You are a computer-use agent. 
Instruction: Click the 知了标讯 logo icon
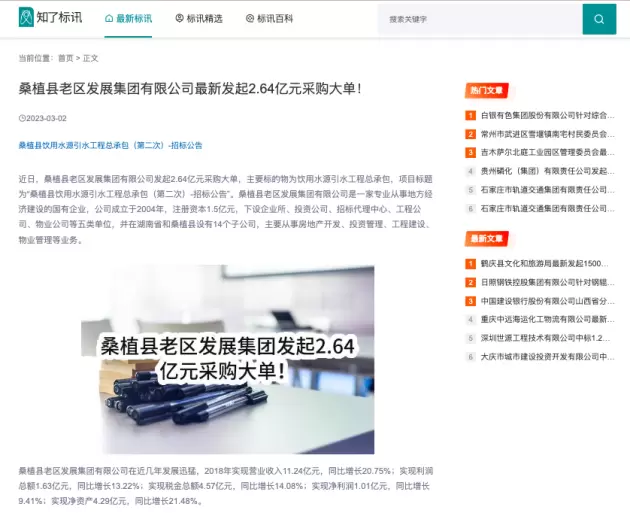click(x=27, y=17)
